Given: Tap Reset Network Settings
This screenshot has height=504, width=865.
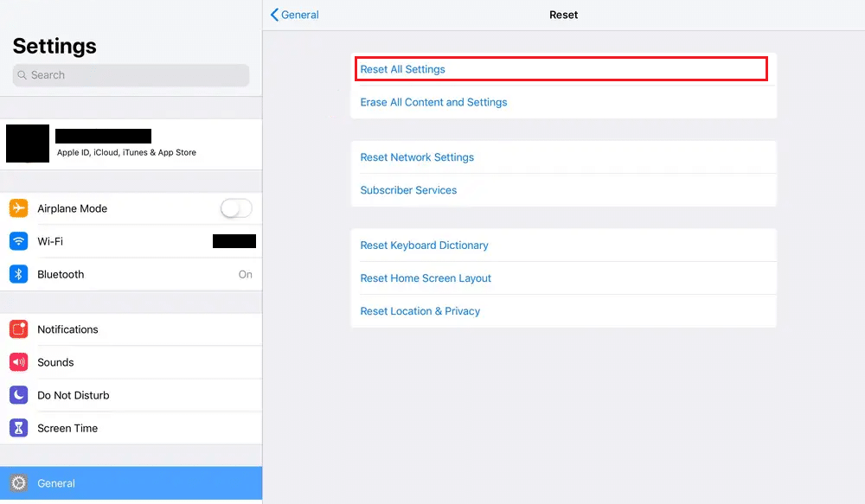Looking at the screenshot, I should point(563,157).
